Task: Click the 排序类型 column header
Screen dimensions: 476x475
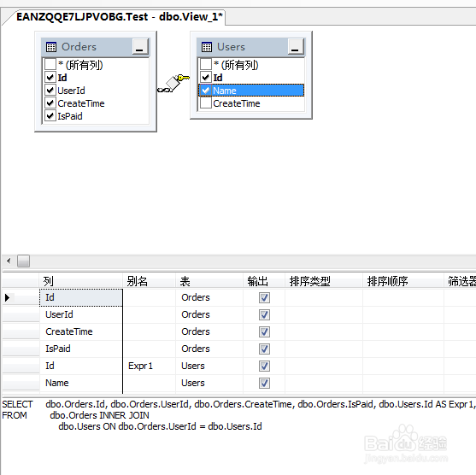Action: point(324,281)
